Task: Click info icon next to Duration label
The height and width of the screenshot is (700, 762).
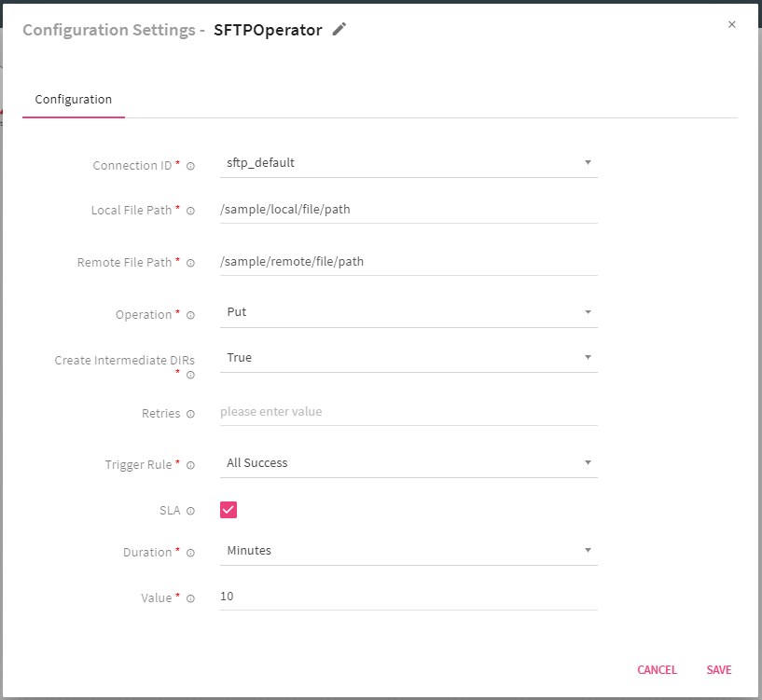Action: (190, 553)
